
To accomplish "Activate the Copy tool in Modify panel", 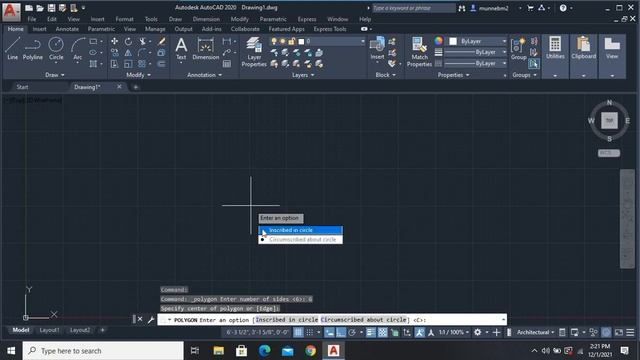I will coord(115,52).
